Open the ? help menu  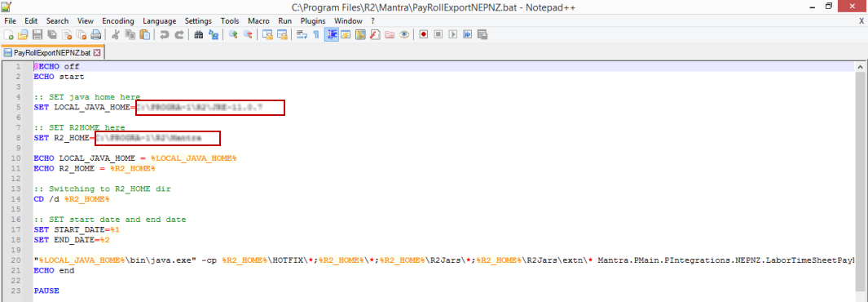tap(373, 21)
